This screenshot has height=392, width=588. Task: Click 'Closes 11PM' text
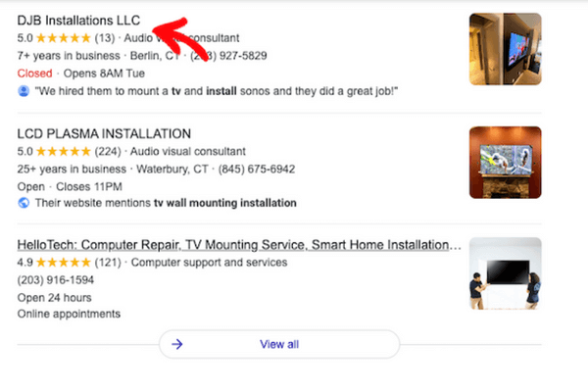tap(89, 186)
